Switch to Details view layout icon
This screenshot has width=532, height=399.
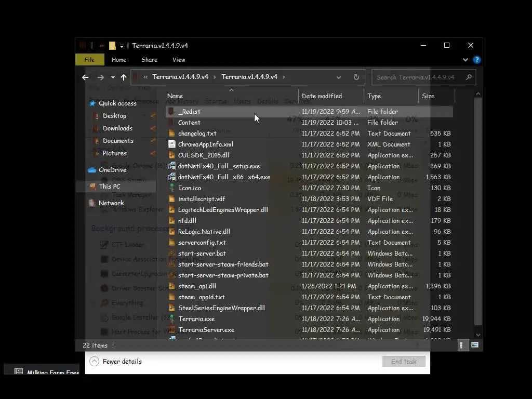pos(462,345)
